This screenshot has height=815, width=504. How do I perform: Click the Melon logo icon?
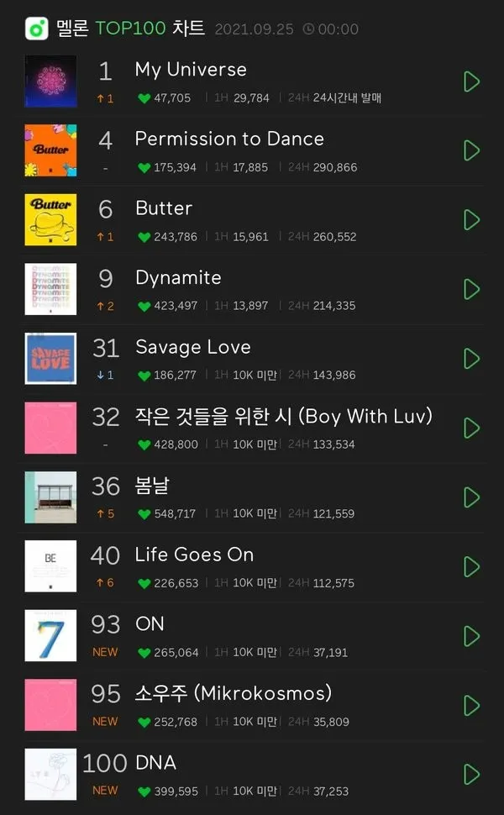coord(36,29)
